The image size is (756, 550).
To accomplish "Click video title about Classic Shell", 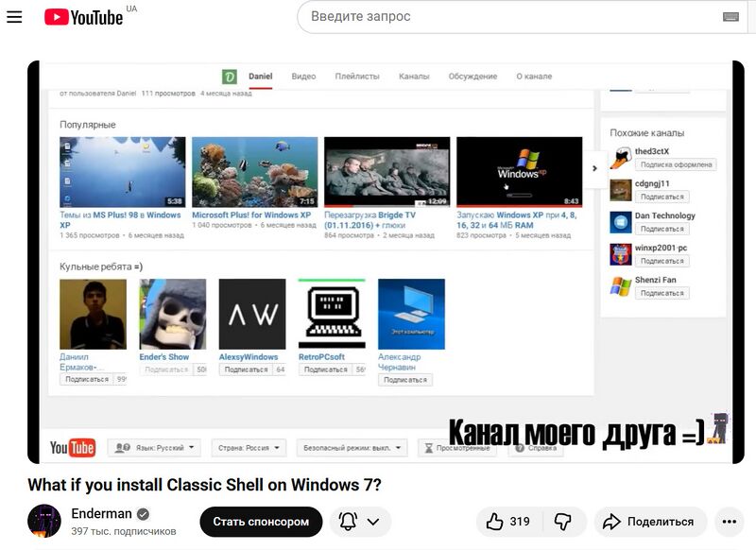I will point(204,485).
